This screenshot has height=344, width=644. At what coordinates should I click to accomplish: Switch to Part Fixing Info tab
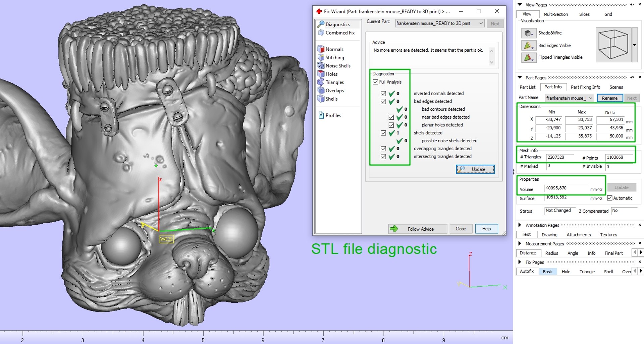(x=585, y=87)
